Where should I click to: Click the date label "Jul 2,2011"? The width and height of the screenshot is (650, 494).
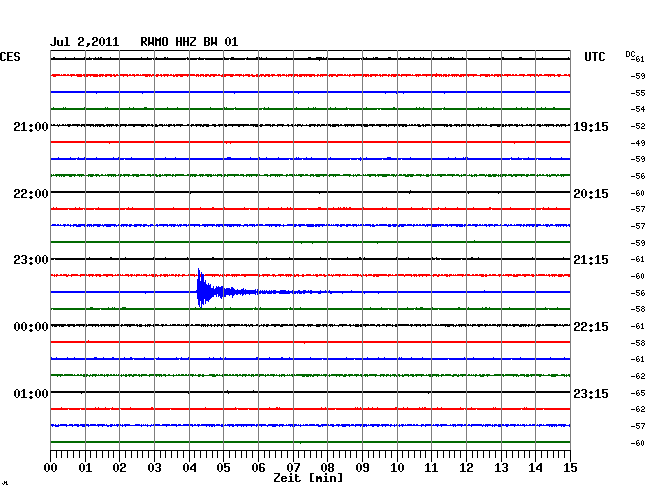coord(85,42)
